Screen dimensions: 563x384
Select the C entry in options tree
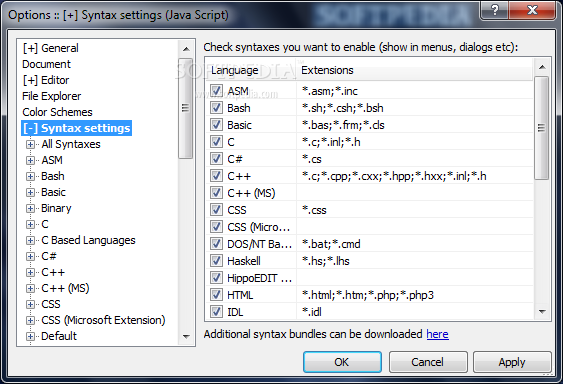(45, 224)
